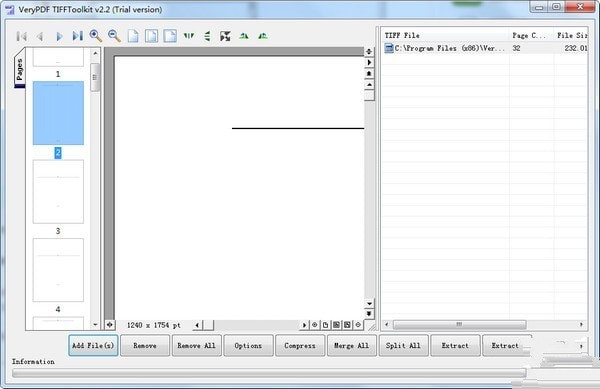Click the small fit-width icon below preview
600x389 pixels.
336,325
